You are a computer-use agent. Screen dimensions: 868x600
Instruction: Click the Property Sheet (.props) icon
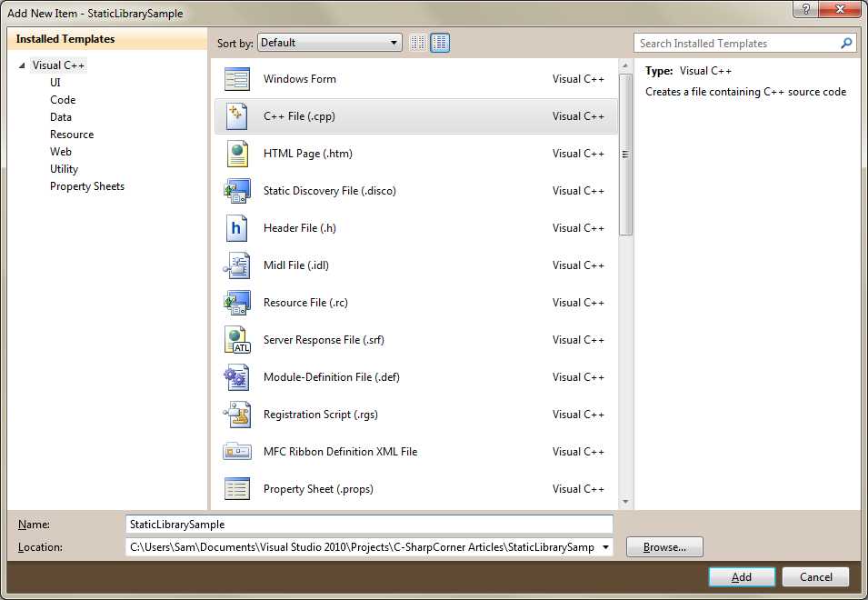(237, 489)
